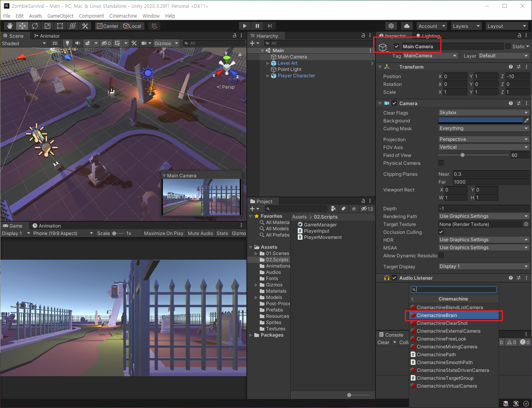Screen dimensions: 532x408
Task: Select the Scale tool
Action: (47, 26)
